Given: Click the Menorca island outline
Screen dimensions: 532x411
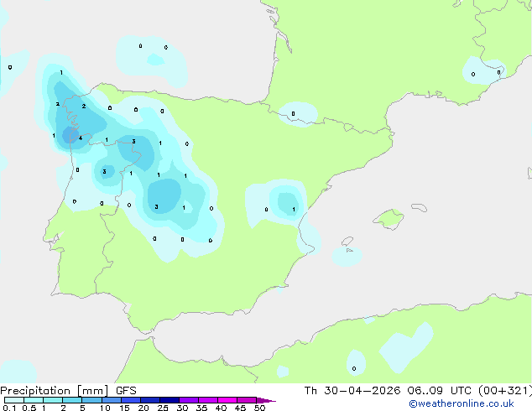Looking at the screenshot, I should 419,207.
